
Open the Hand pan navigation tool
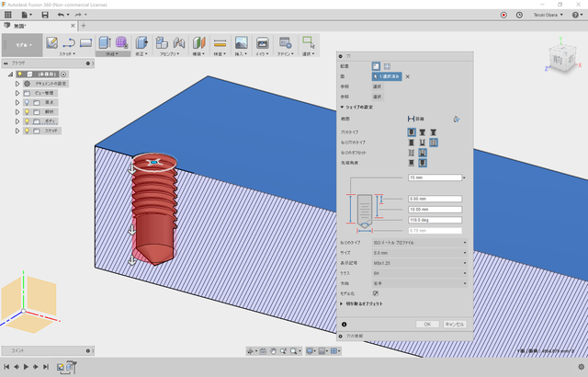click(273, 351)
